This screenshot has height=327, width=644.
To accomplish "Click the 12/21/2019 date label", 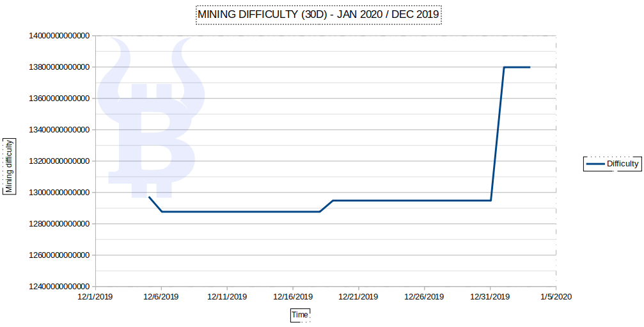I will (x=359, y=296).
